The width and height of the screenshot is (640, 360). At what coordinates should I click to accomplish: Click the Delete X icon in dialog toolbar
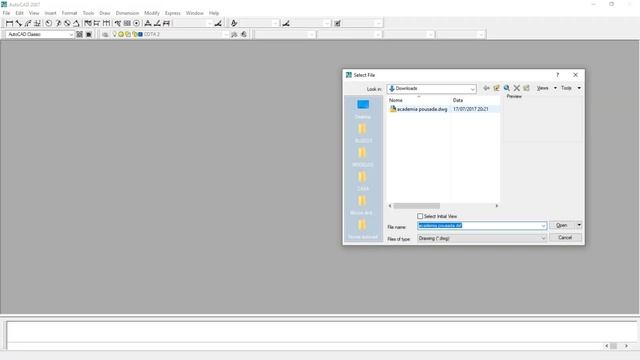tap(516, 88)
